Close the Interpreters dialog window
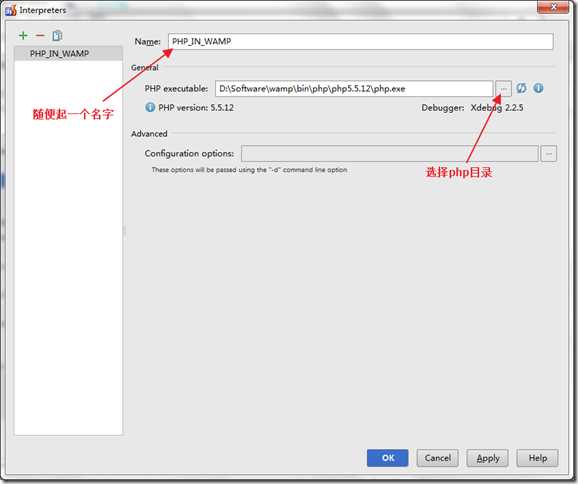Screen dimensions: 578x484 (x=553, y=7)
